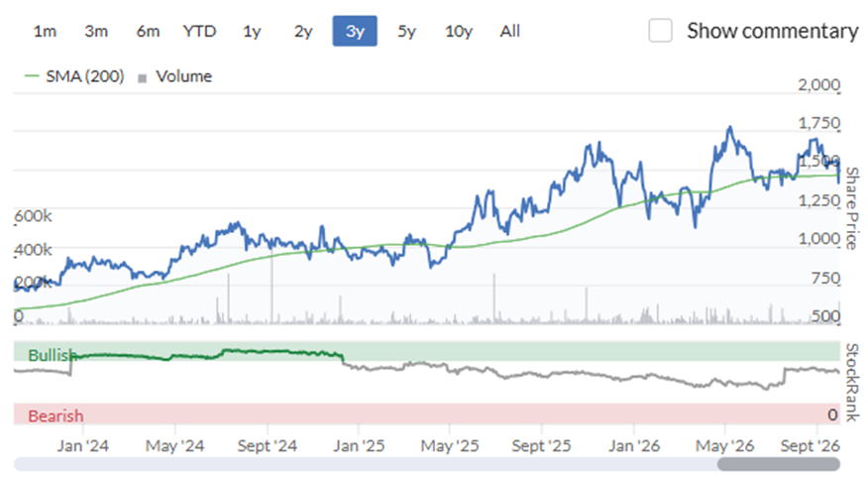
Task: Select the 1m time range
Action: tap(45, 31)
